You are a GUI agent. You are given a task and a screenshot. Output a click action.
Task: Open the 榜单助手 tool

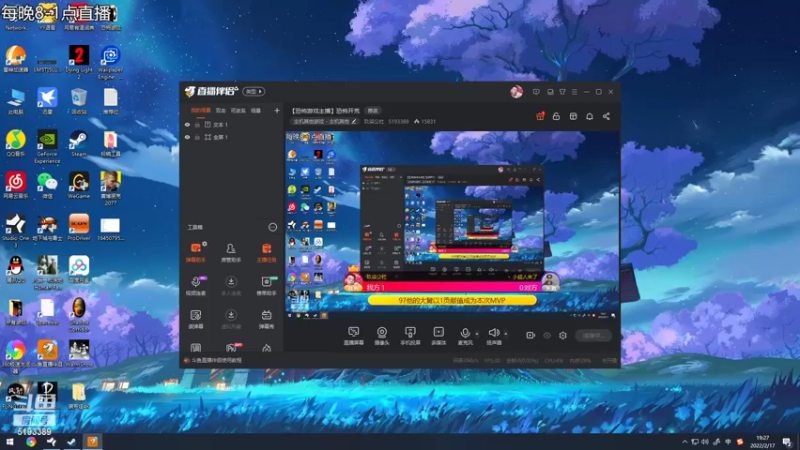[266, 286]
